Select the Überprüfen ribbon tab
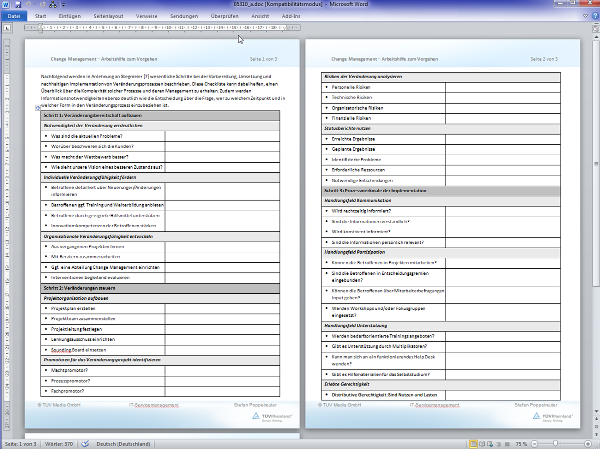Viewport: 600px width, 449px height. tap(227, 17)
